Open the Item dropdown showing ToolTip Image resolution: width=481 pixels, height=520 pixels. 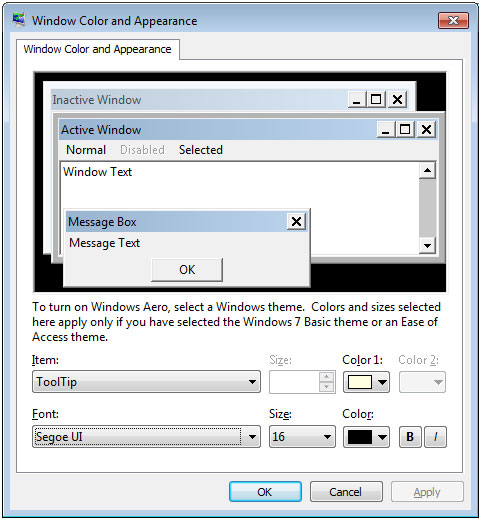(146, 382)
